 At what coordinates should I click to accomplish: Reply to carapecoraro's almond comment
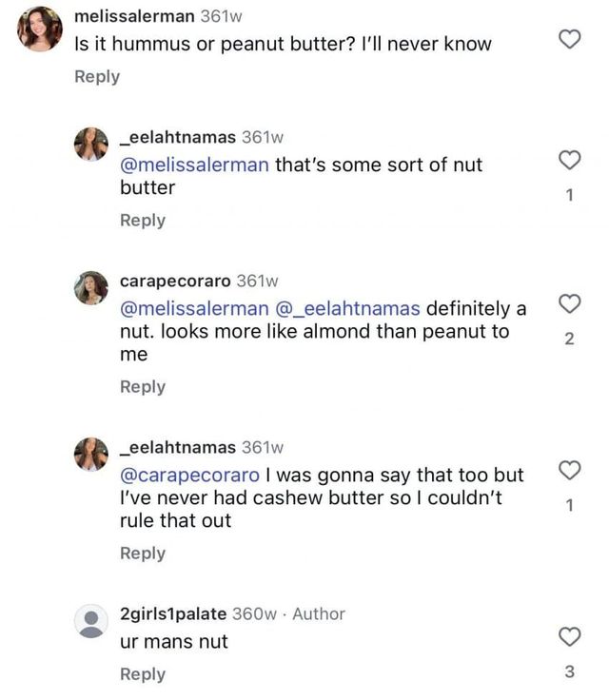tap(143, 386)
